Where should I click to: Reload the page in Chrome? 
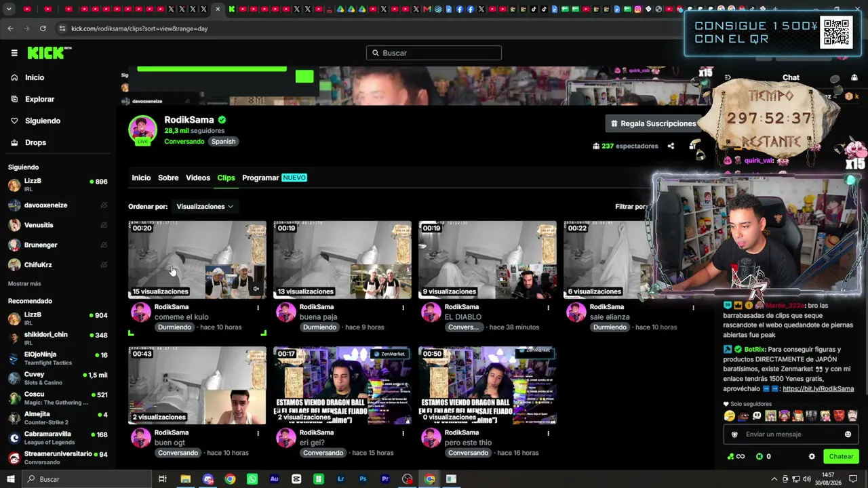click(x=43, y=28)
